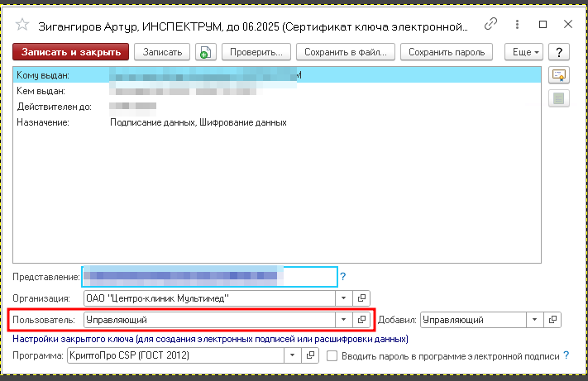Open the selected Пользователь item form

coord(361,320)
